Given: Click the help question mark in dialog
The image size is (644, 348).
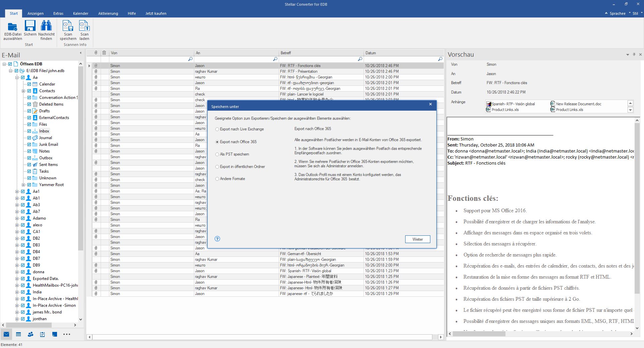Looking at the screenshot, I should pyautogui.click(x=217, y=239).
